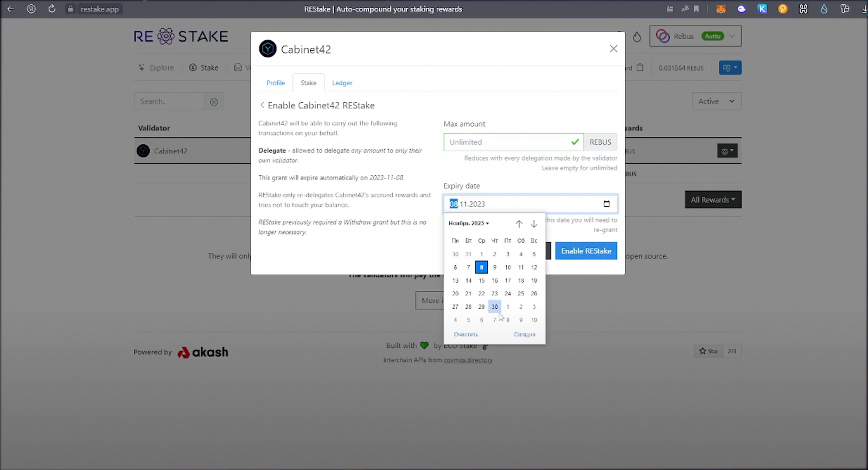Open the blue water-drop extension

click(x=824, y=9)
